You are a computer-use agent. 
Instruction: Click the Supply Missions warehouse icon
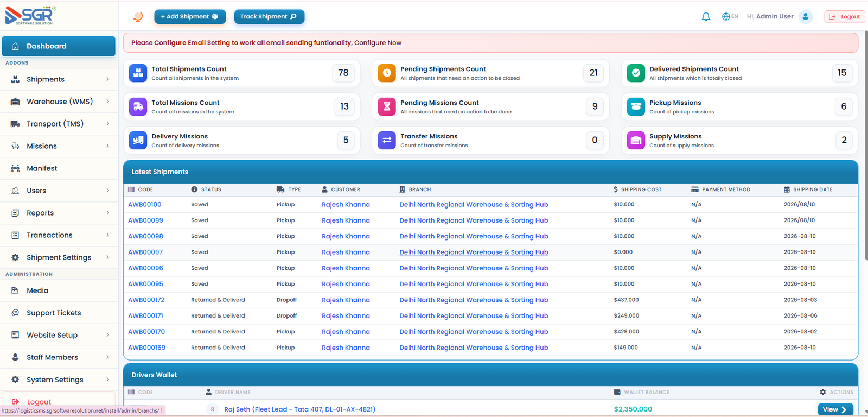point(636,140)
